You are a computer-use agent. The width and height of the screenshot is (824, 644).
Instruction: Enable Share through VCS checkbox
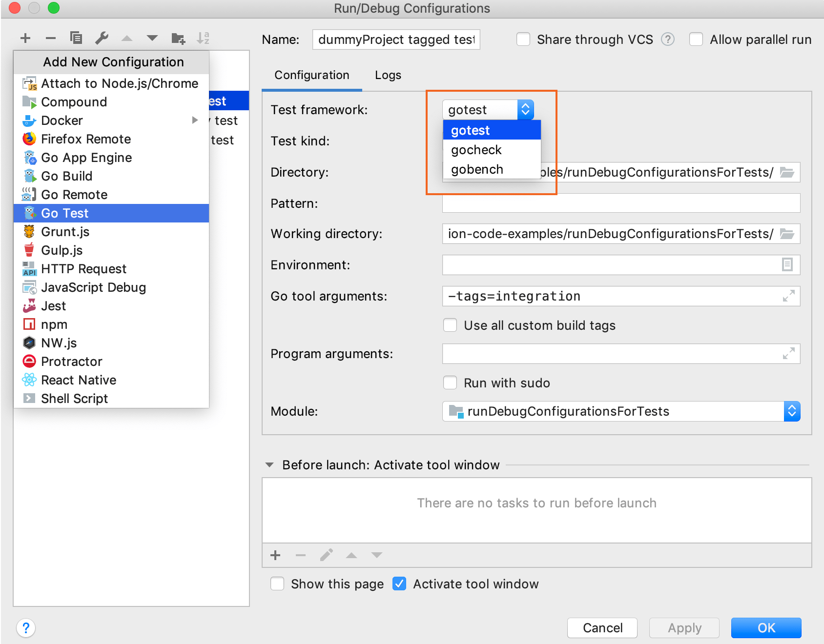point(523,39)
